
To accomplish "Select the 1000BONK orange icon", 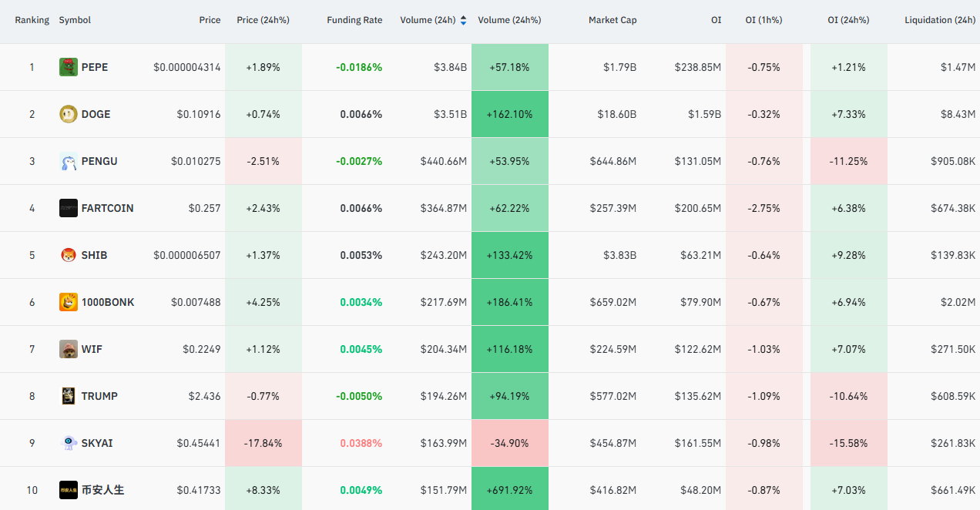I will click(69, 302).
